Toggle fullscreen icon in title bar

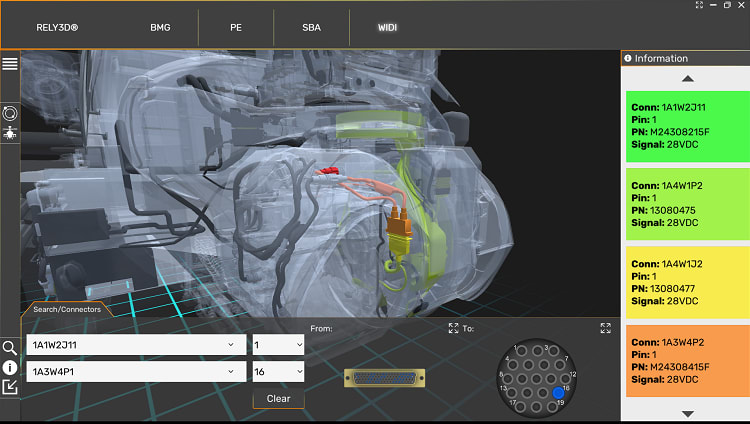point(699,5)
